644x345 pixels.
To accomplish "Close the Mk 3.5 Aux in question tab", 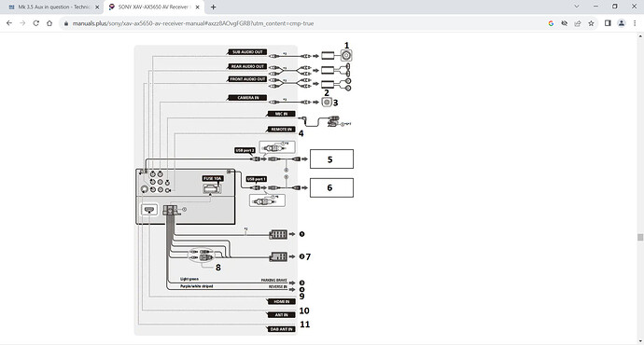I will pyautogui.click(x=97, y=7).
